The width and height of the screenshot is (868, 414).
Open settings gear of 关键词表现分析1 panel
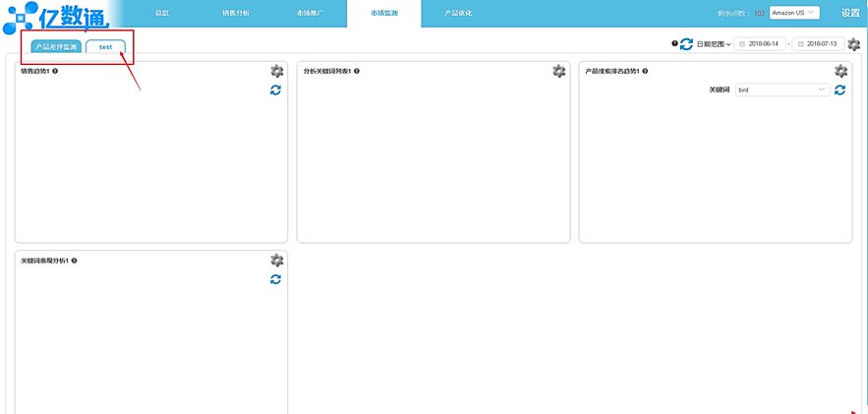[x=277, y=261]
